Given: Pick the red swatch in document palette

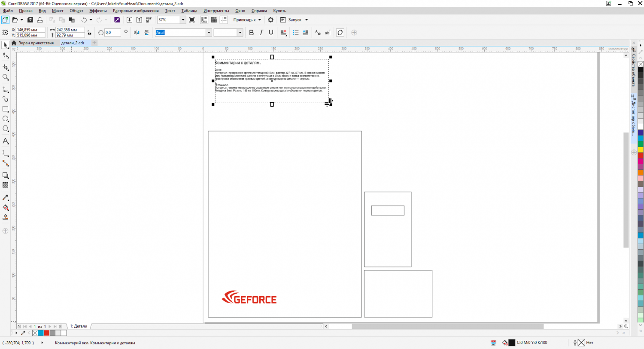Looking at the screenshot, I should click(47, 333).
